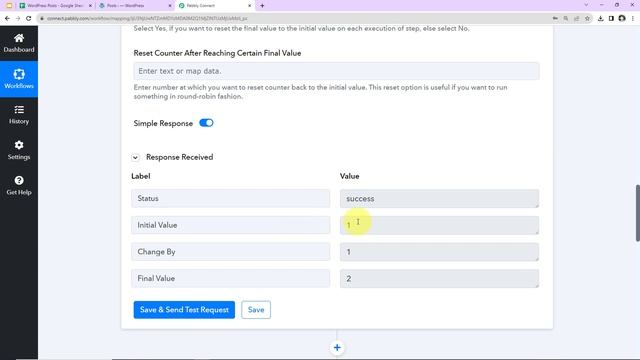The width and height of the screenshot is (640, 360).
Task: Click Save & Send Test Request
Action: (x=184, y=310)
